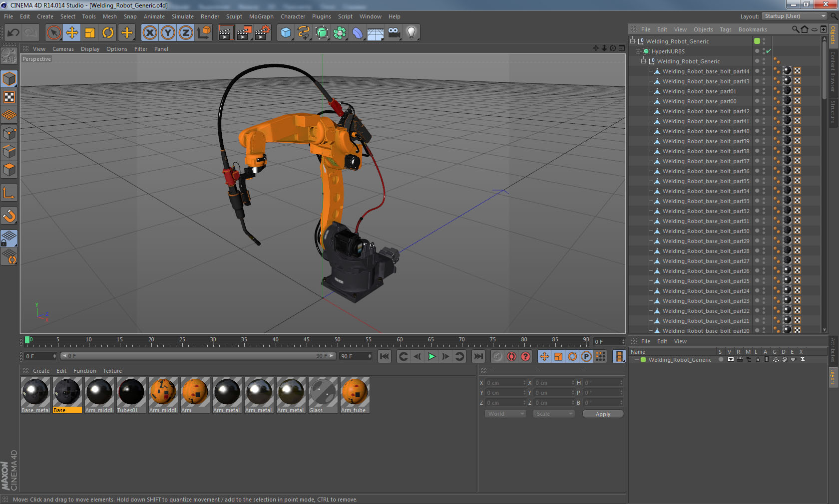
Task: Enable Axis mode icon
Action: pyautogui.click(x=9, y=193)
